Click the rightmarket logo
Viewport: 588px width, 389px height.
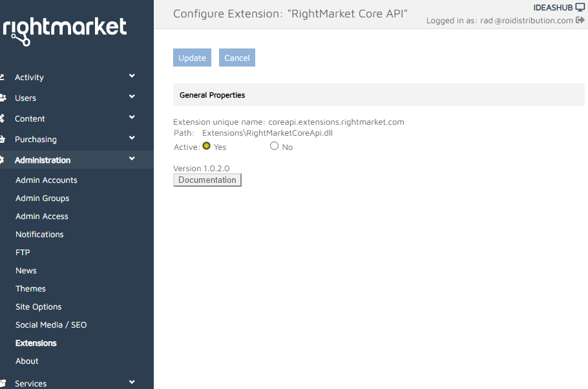coord(65,28)
